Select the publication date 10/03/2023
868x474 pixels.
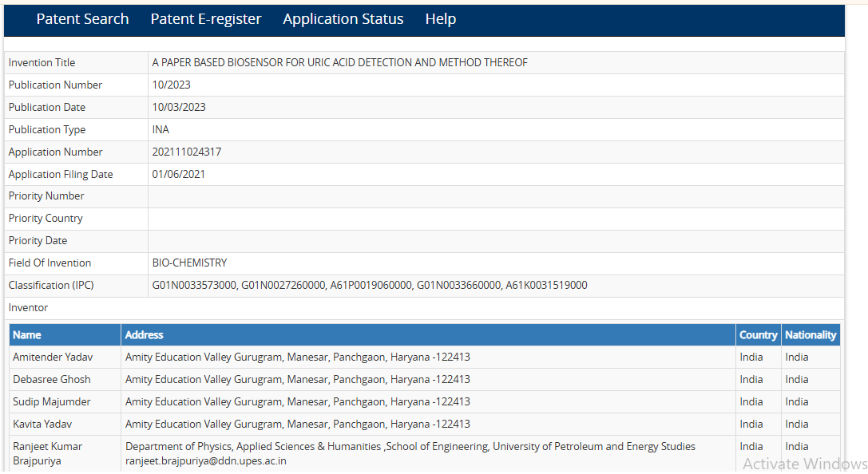pyautogui.click(x=179, y=107)
